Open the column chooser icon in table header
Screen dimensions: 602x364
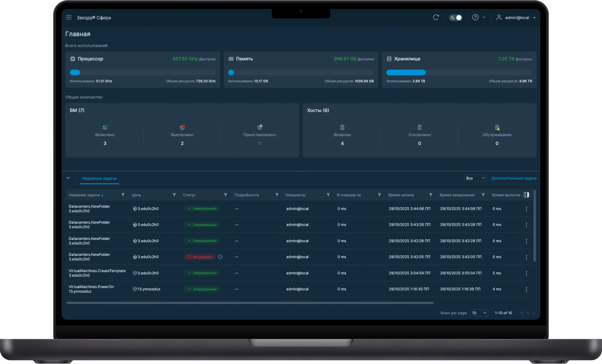pyautogui.click(x=526, y=195)
